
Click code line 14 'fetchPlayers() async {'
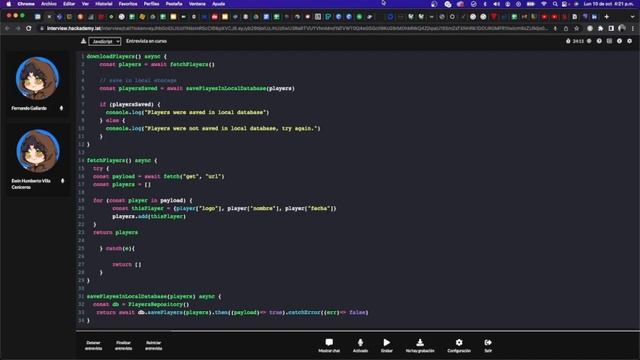click(x=122, y=160)
